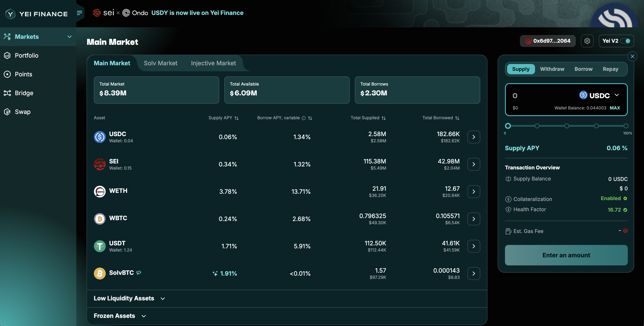
Task: Sort by Total Borrowed arrows icon
Action: pos(457,118)
